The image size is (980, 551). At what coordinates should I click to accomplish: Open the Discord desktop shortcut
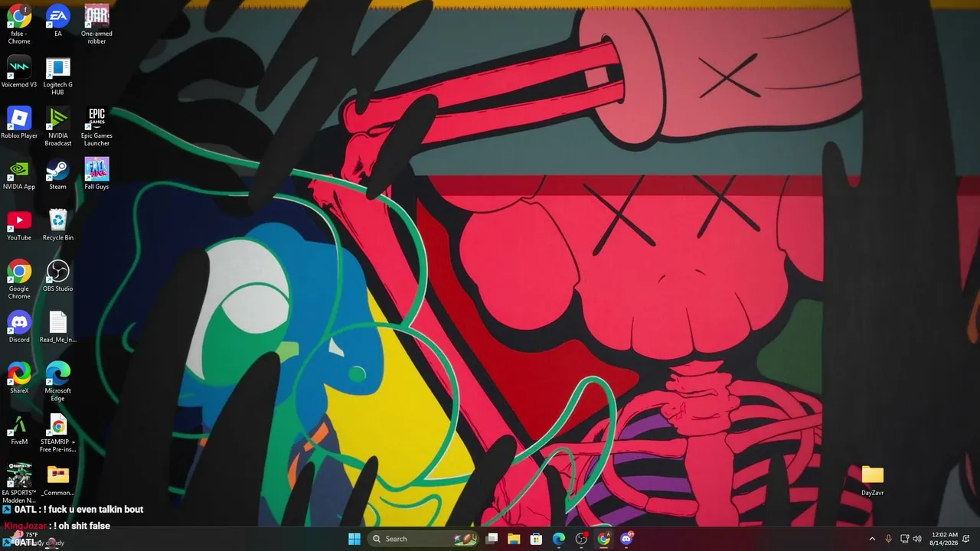[19, 327]
